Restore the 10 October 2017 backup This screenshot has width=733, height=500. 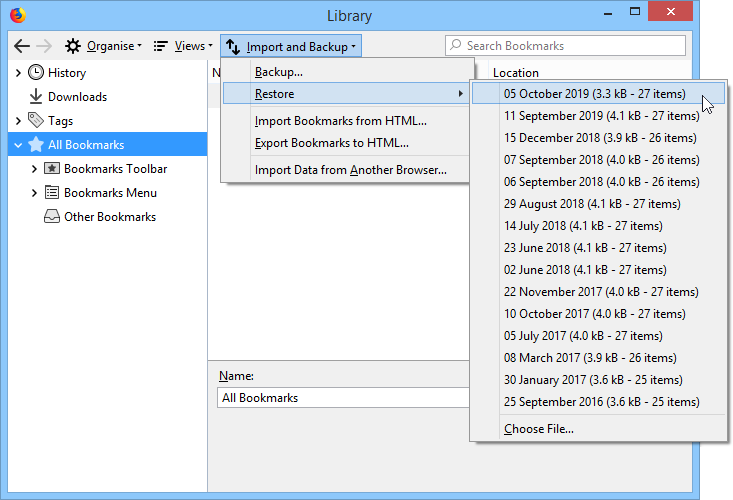598,313
